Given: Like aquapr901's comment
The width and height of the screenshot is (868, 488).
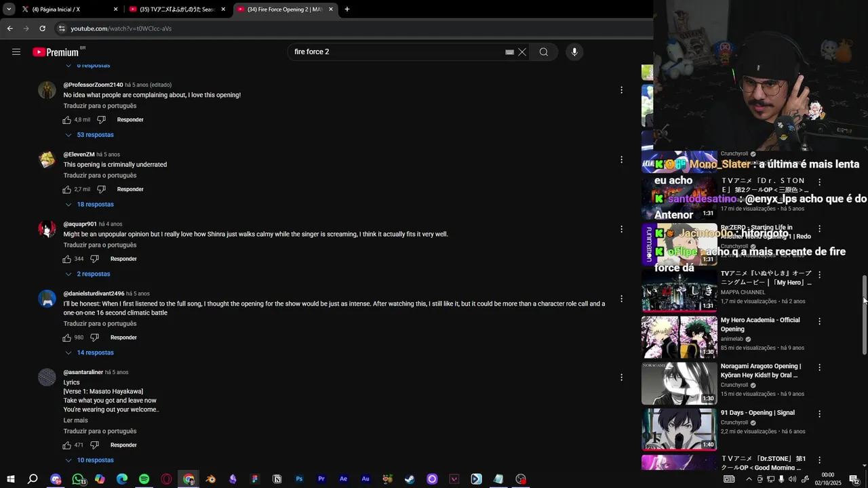Looking at the screenshot, I should tap(67, 259).
